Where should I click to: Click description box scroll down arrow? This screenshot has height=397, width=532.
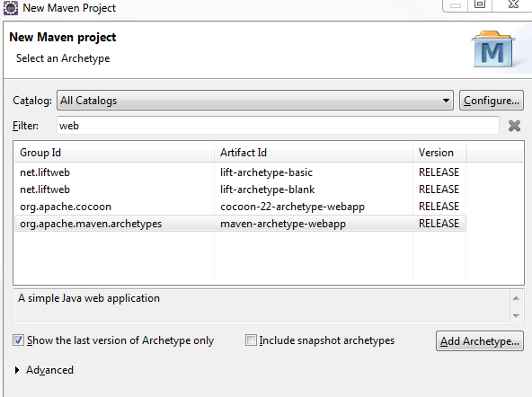pyautogui.click(x=517, y=316)
